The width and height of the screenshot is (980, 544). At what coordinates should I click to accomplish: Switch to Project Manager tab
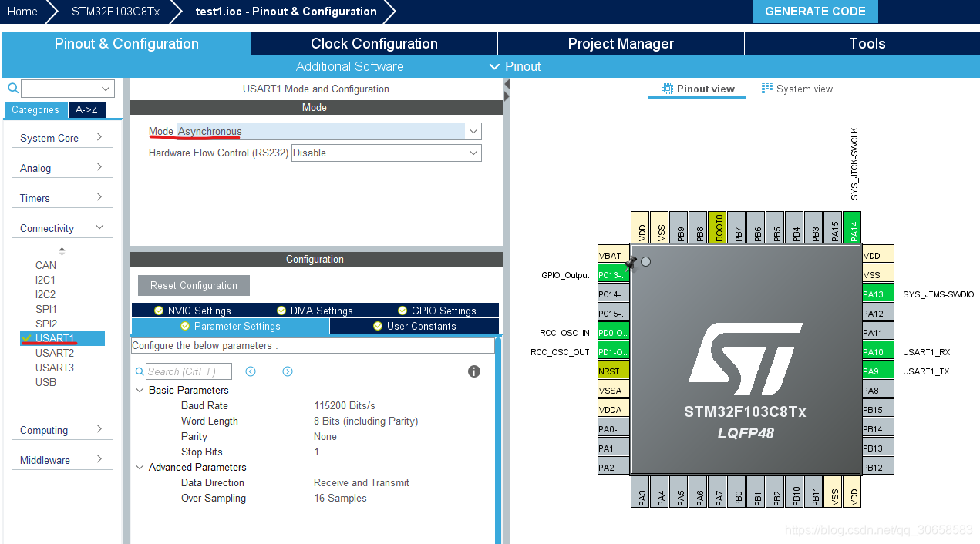click(621, 43)
